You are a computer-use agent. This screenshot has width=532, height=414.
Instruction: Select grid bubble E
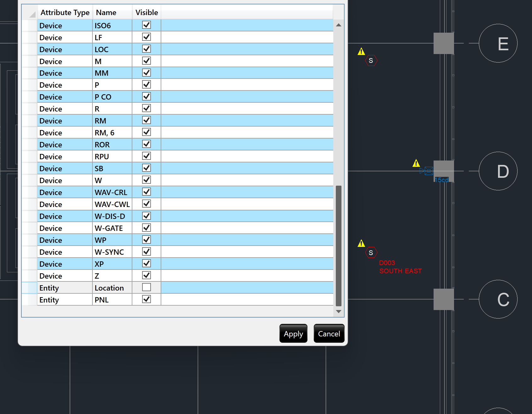pos(498,43)
